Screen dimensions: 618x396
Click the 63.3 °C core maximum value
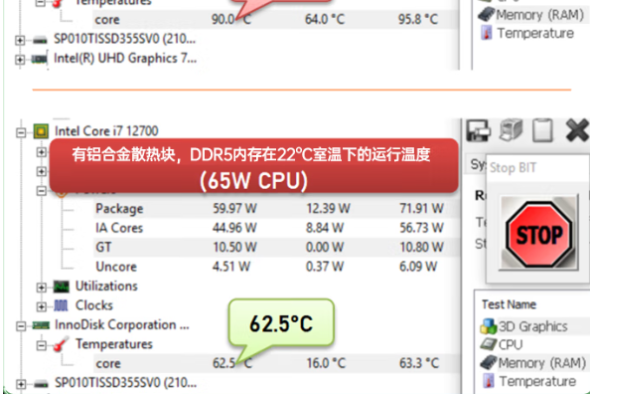pos(419,363)
